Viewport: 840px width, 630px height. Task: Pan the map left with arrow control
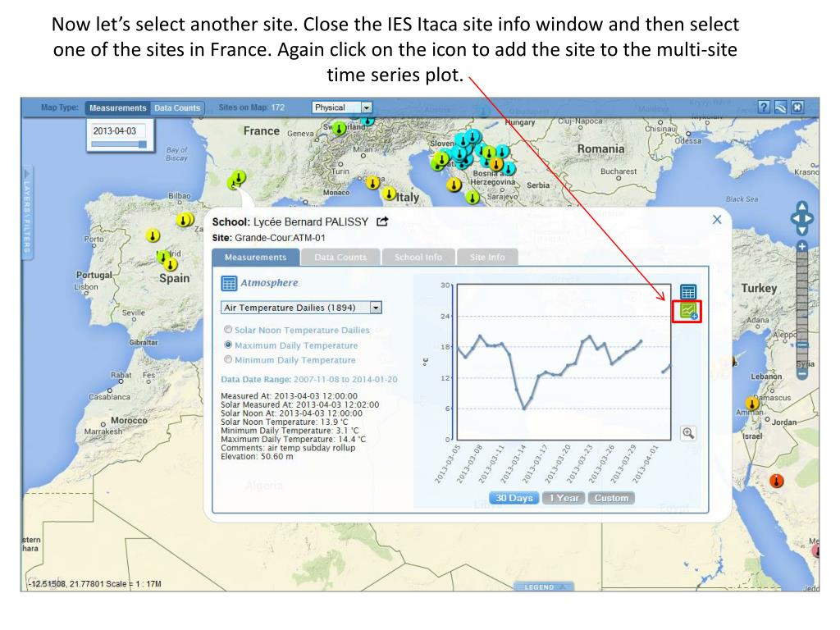795,218
